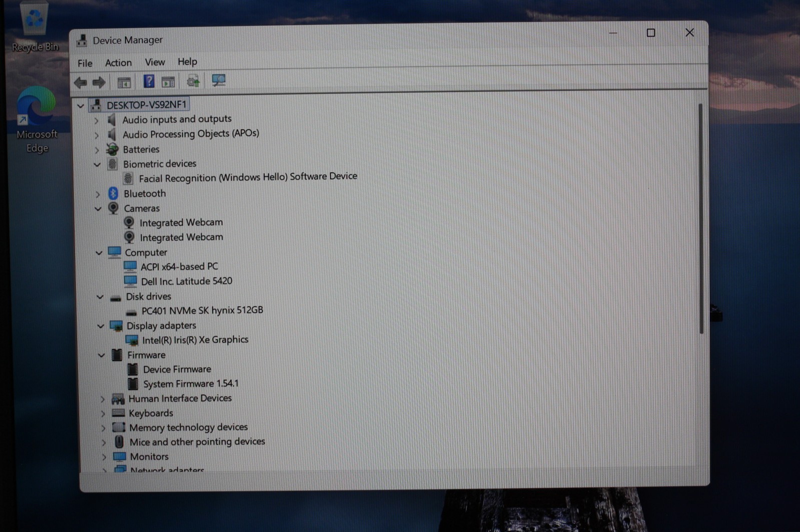This screenshot has width=800, height=532.
Task: Click the Display adapters category icon
Action: pos(116,326)
